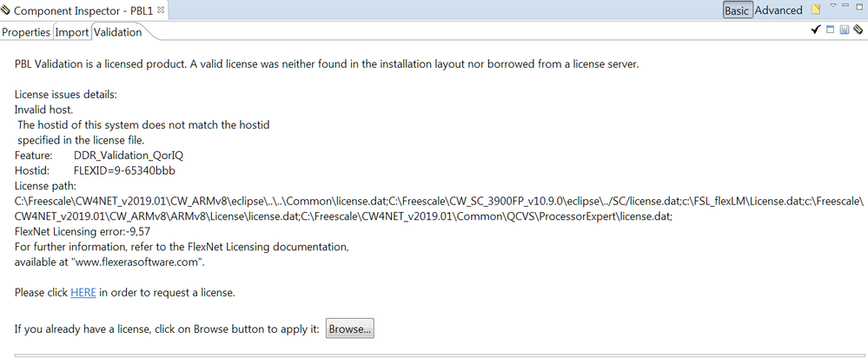Click the DDR_Validation_QorIQ feature name
Viewport: 868px width, 359px height.
129,156
